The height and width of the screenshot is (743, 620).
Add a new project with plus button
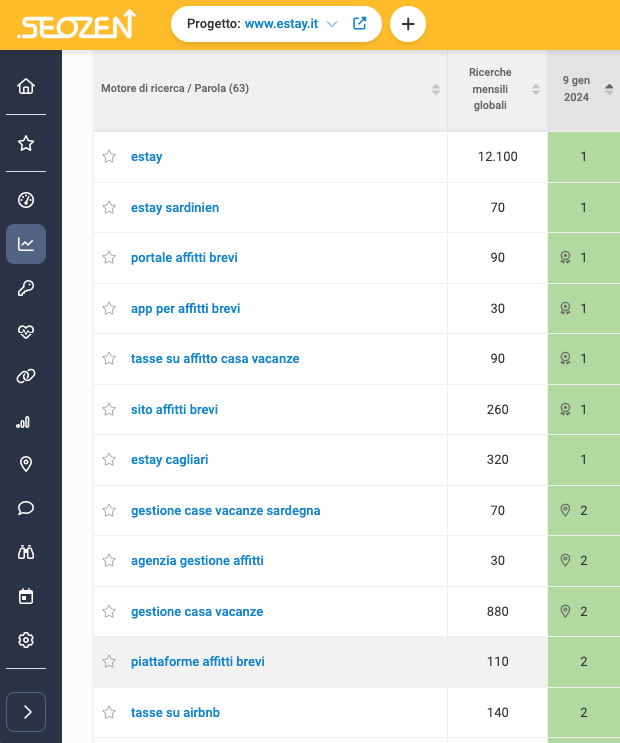click(408, 24)
